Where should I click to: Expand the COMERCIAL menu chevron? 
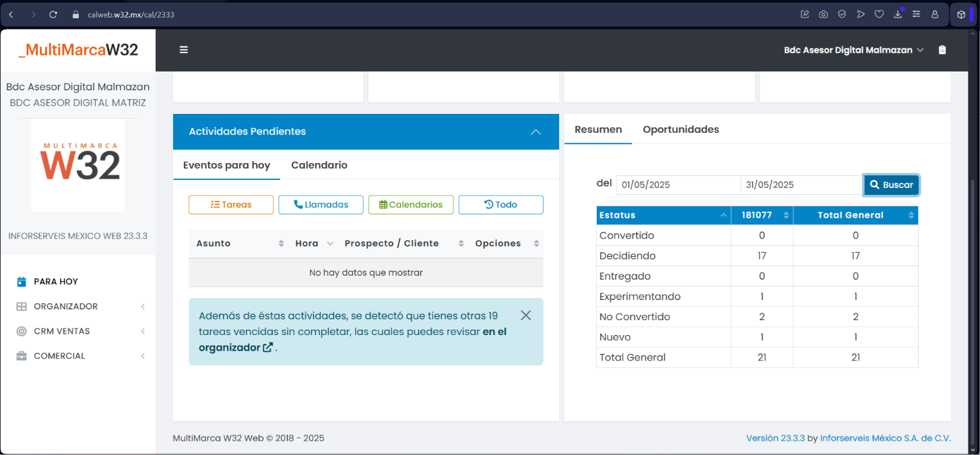[x=143, y=356]
